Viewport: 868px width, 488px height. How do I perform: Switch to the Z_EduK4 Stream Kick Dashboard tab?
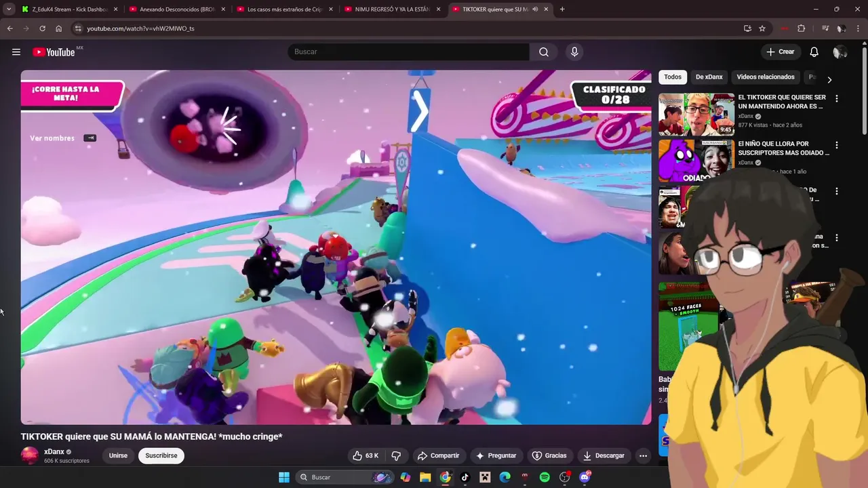(68, 9)
